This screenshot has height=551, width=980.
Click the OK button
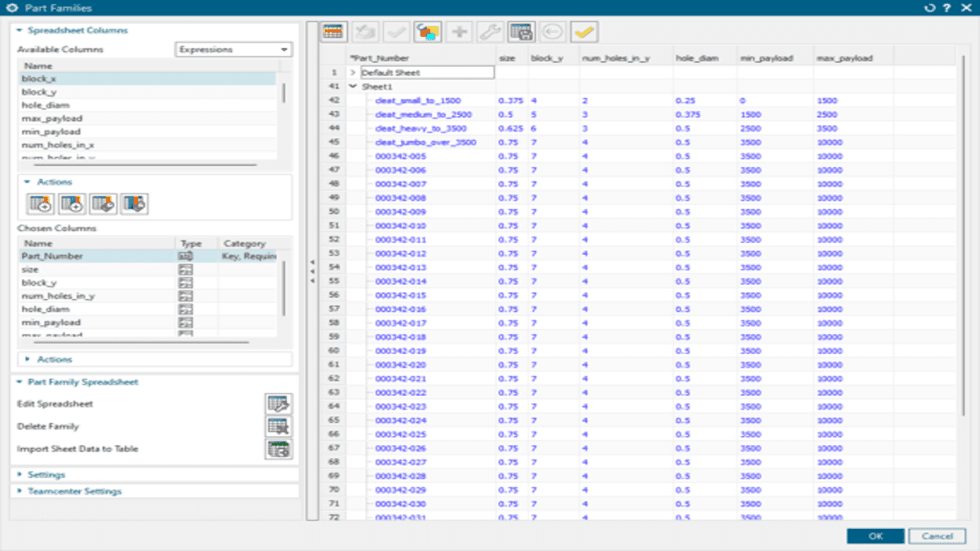pyautogui.click(x=875, y=536)
